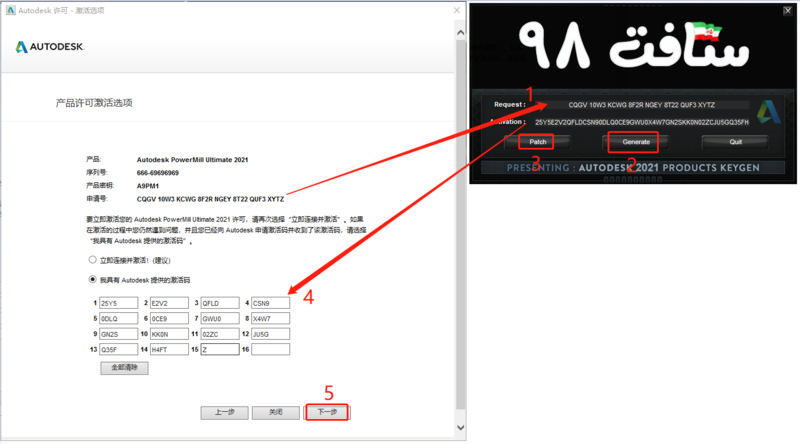Click activation code field 8 containing X4W7
The height and width of the screenshot is (444, 800).
pyautogui.click(x=270, y=318)
